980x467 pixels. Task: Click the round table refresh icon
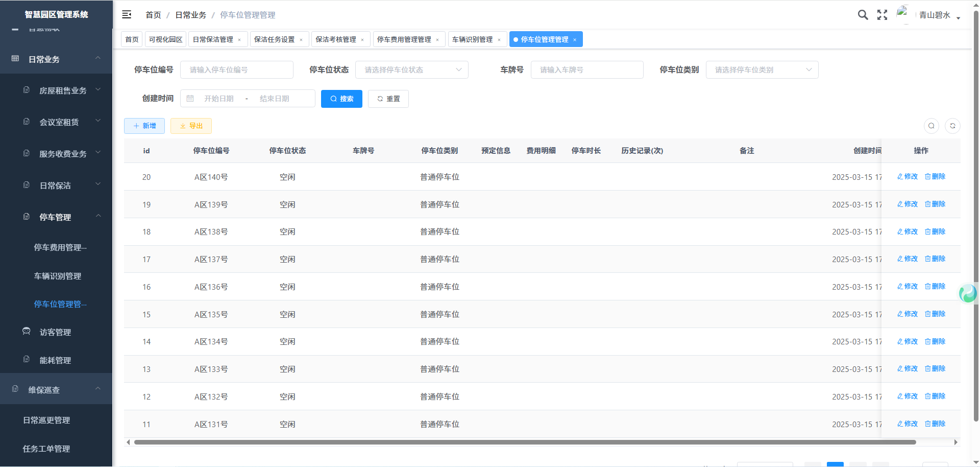coord(952,126)
